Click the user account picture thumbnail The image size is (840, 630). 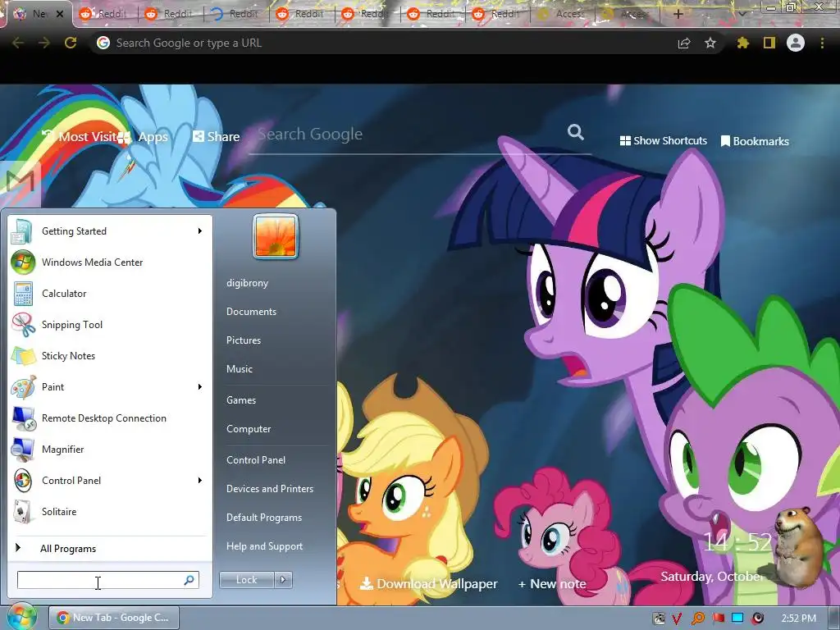[x=276, y=236]
